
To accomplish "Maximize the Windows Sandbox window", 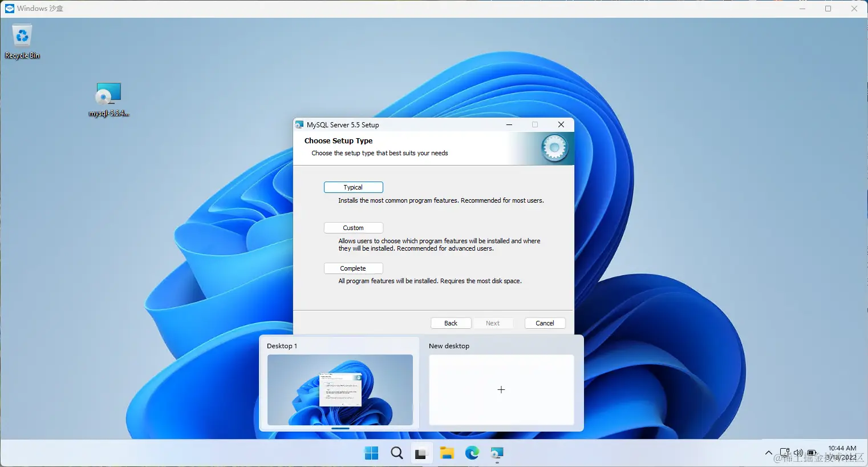I will tap(828, 9).
